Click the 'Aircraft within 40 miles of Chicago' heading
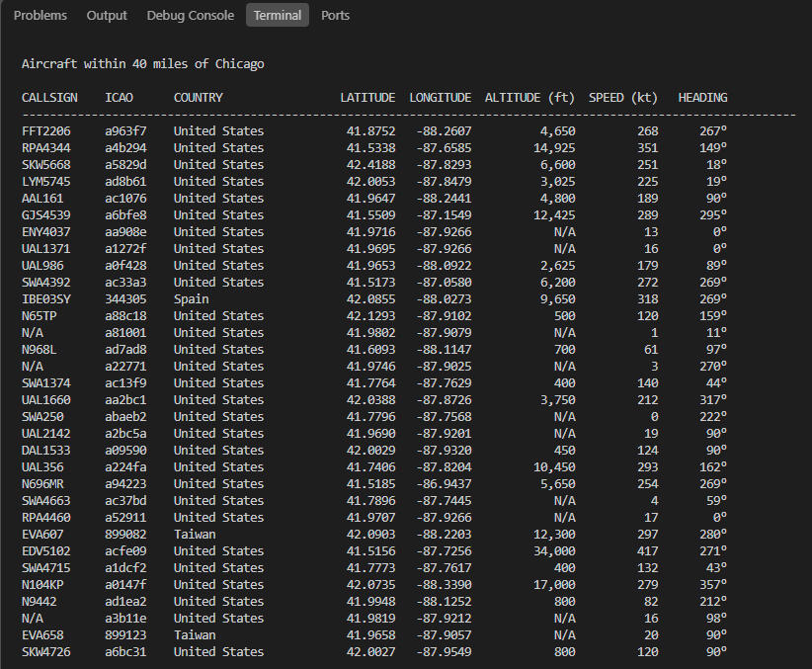The width and height of the screenshot is (812, 669). click(143, 64)
